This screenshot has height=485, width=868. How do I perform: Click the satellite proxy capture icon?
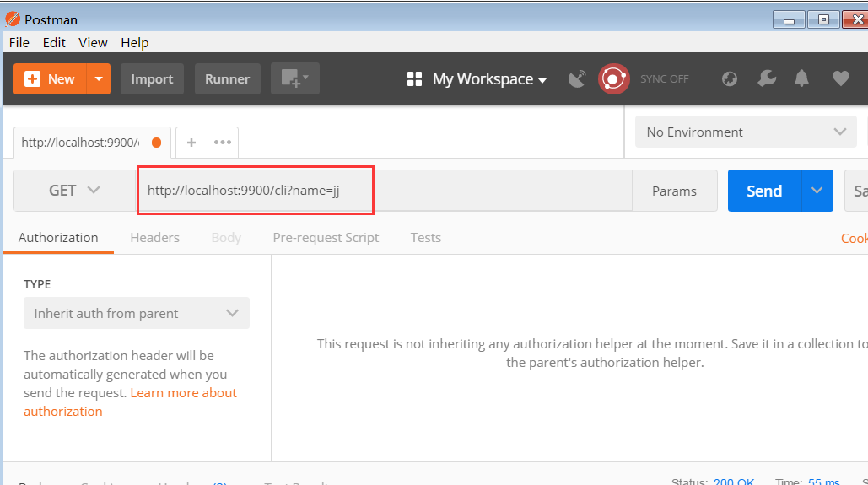577,79
